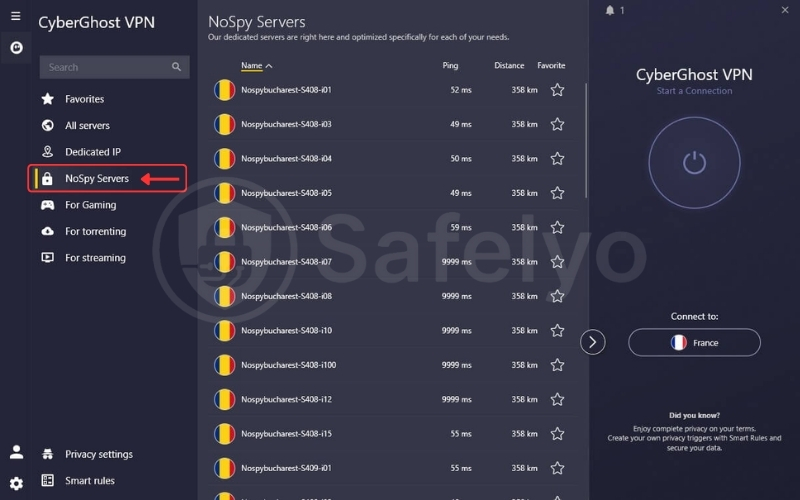
Task: Open Dedicated IP category
Action: tap(93, 152)
